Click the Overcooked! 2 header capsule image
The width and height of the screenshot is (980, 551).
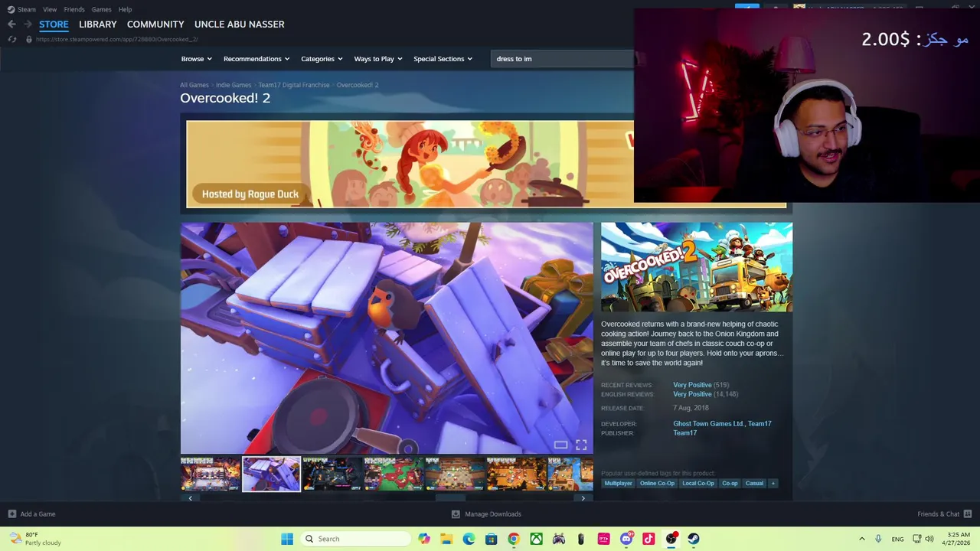pyautogui.click(x=697, y=267)
